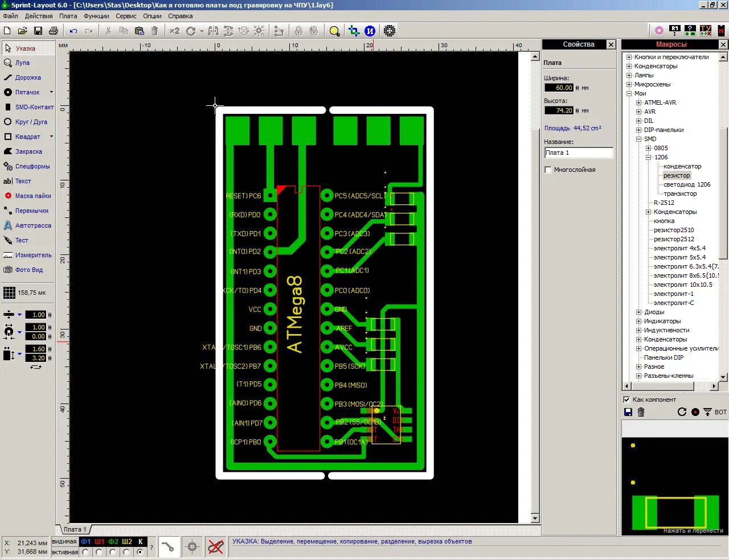Expand the 0805 tree node

point(648,148)
